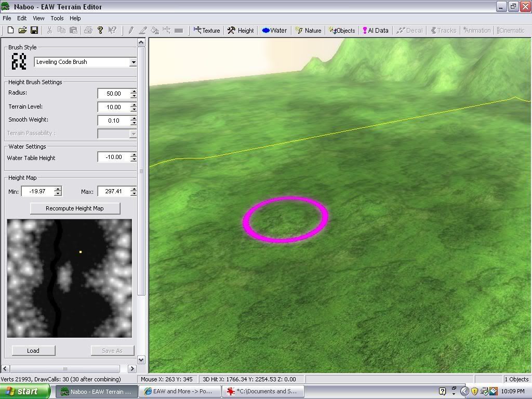Save the map with the floppy icon
532x399 pixels.
pos(34,30)
